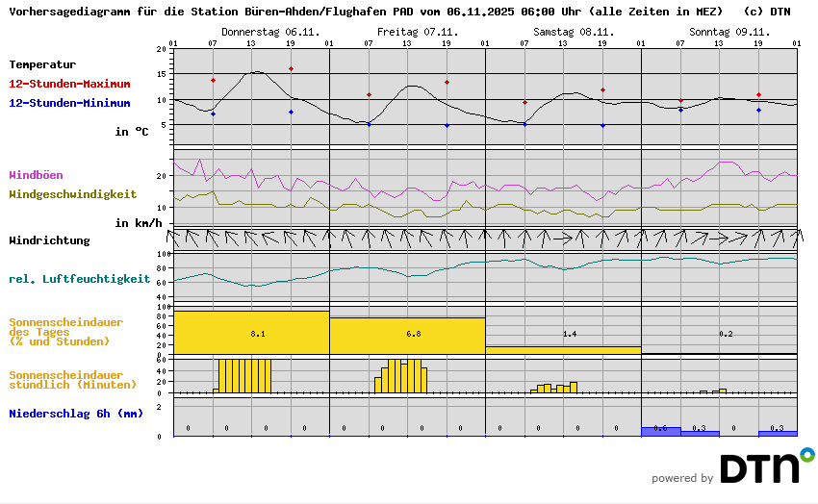Click the 1.4 hours sunshine value for Saturday

570,334
